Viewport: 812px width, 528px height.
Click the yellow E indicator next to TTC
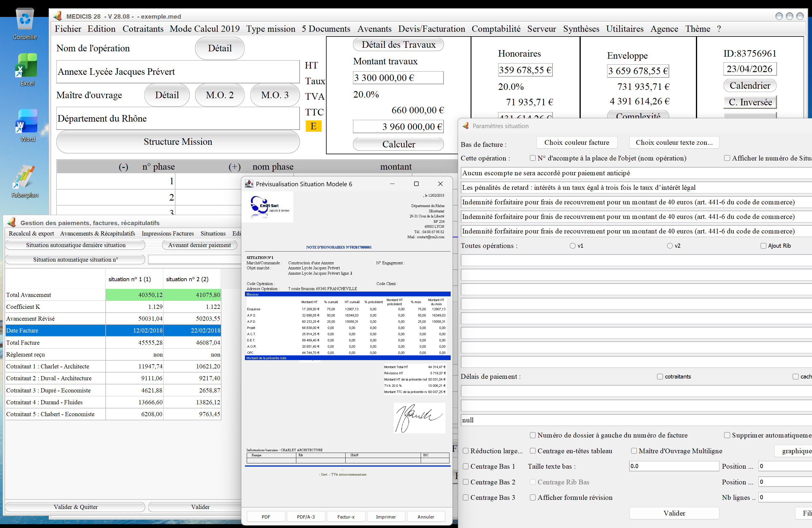click(313, 126)
